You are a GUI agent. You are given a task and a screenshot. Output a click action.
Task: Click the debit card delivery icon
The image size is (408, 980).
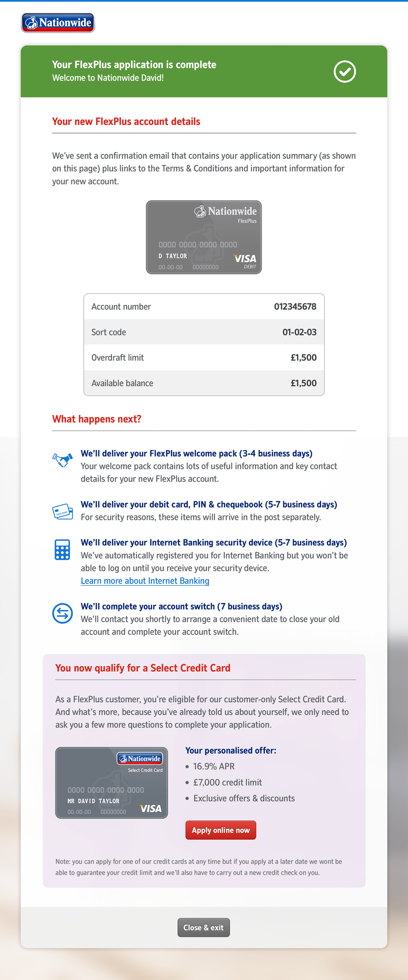(63, 511)
